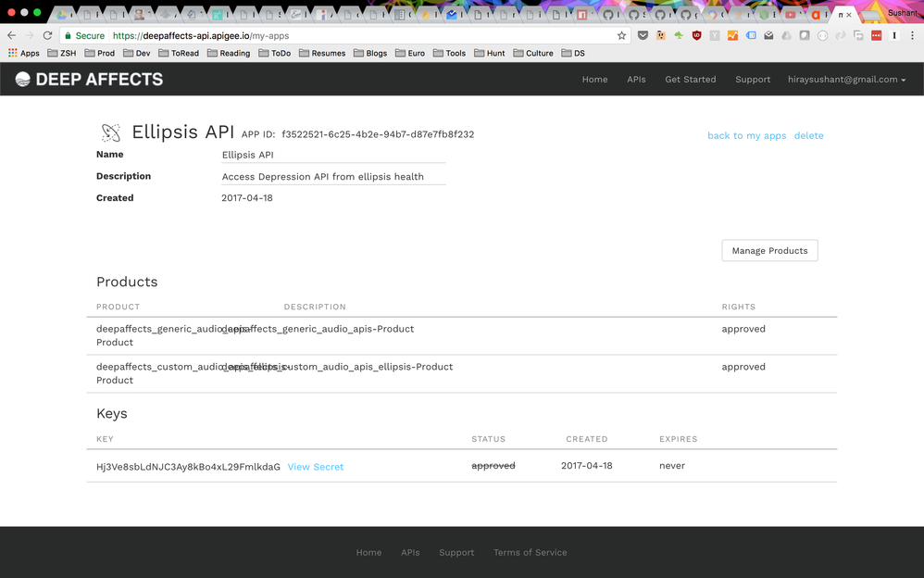Click the Manage Products button
This screenshot has width=924, height=578.
769,251
